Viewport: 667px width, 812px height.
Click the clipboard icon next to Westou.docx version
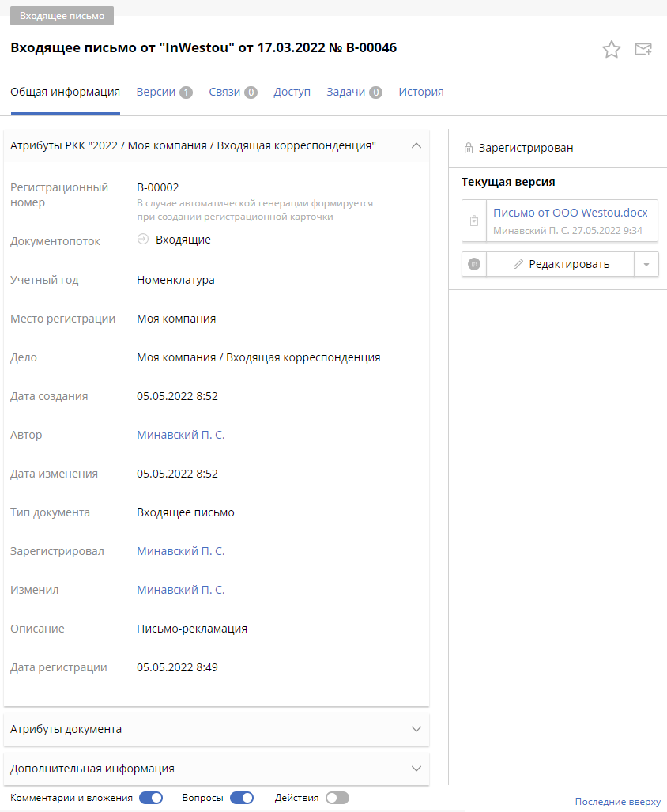[473, 221]
